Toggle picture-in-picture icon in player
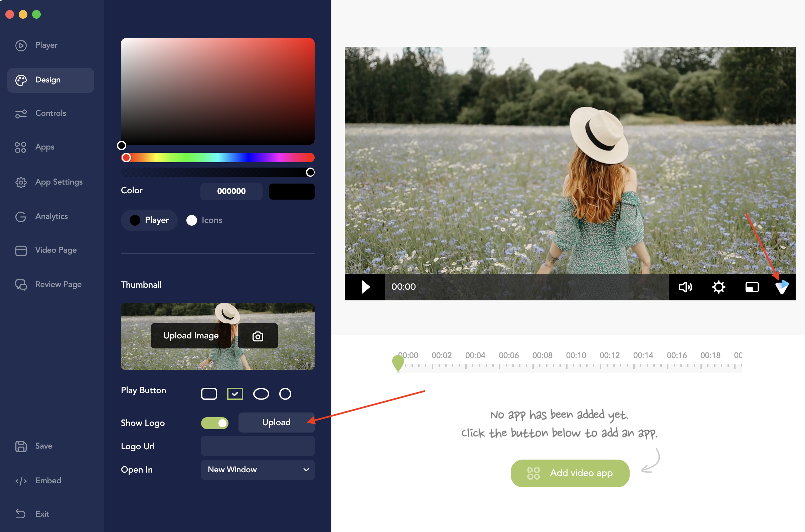The image size is (805, 532). [x=752, y=287]
